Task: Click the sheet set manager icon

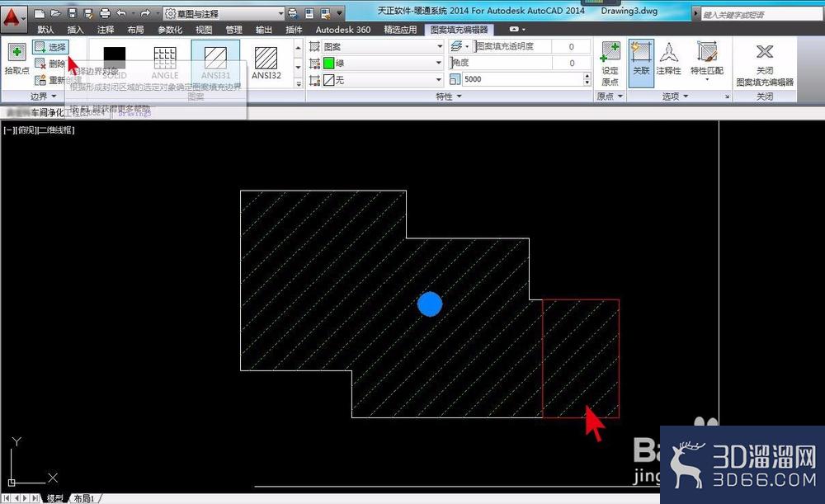Action: [309, 13]
